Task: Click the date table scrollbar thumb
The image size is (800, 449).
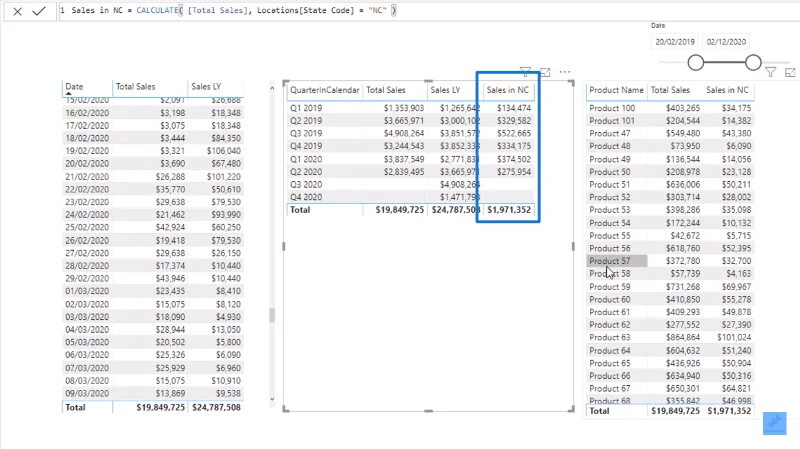Action: coord(272,315)
